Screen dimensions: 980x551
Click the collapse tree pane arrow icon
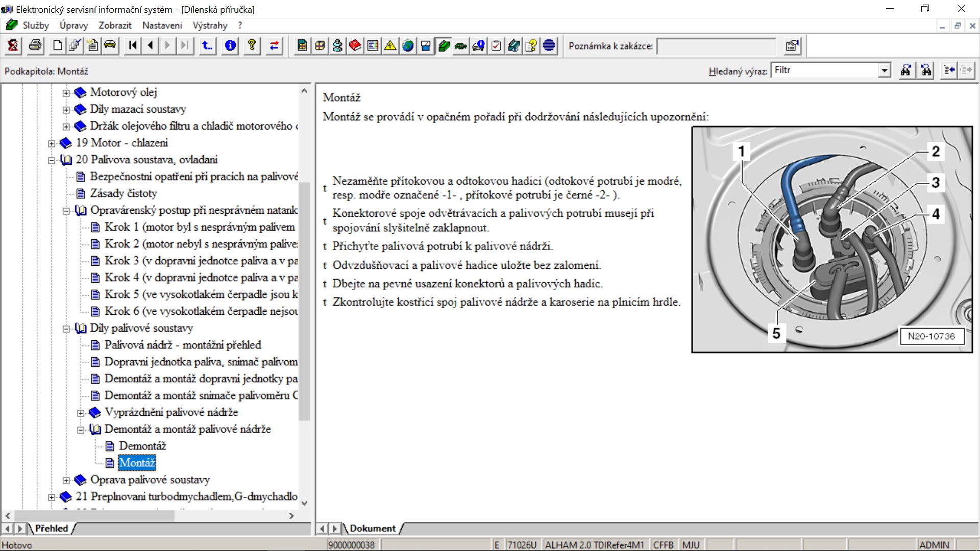coord(949,70)
